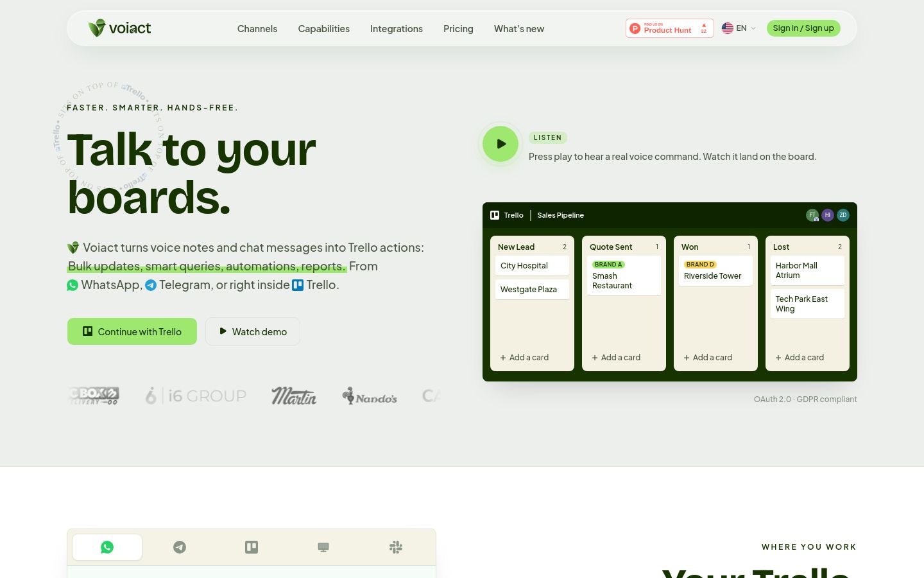Viewport: 924px width, 578px height.
Task: Click the Watch demo button
Action: coord(253,331)
